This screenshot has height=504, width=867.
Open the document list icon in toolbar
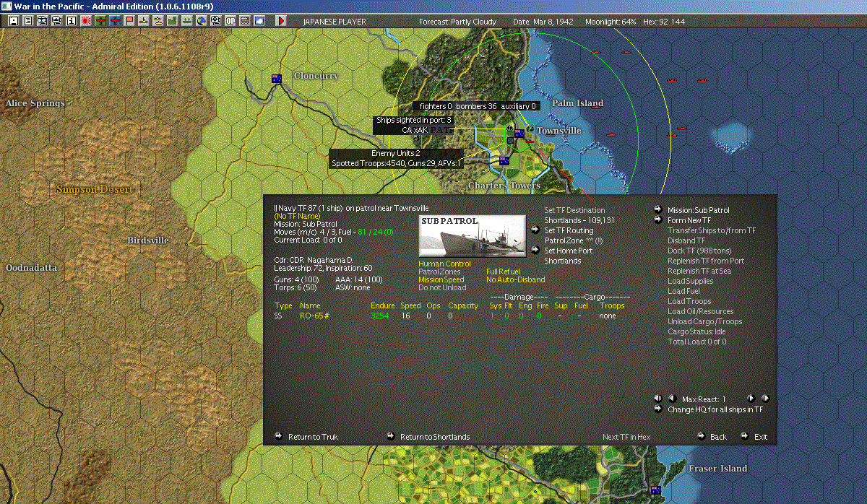point(28,21)
